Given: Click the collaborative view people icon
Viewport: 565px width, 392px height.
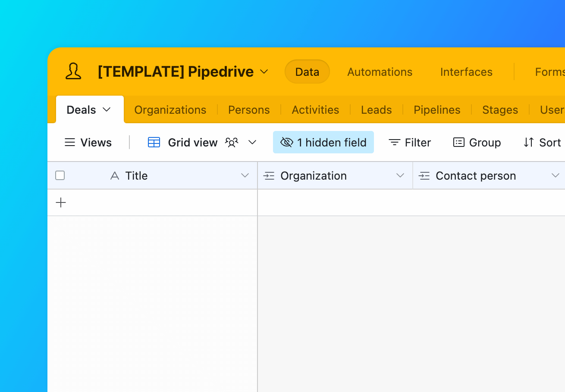Looking at the screenshot, I should [x=232, y=143].
